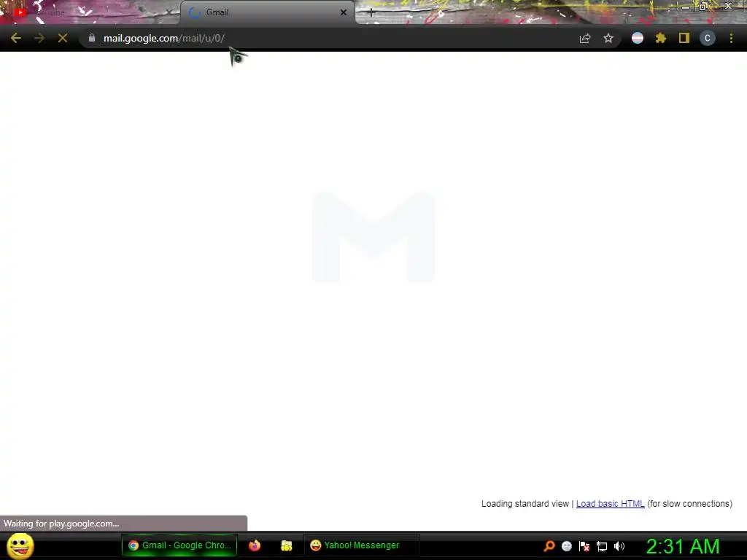Minimize the Chrome window
Image resolution: width=747 pixels, height=560 pixels.
(685, 7)
